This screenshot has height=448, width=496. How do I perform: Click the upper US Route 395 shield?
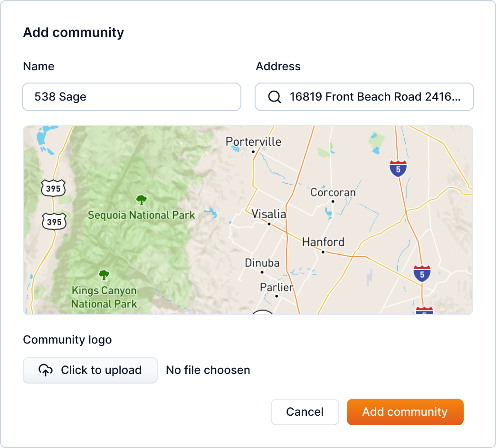click(53, 188)
